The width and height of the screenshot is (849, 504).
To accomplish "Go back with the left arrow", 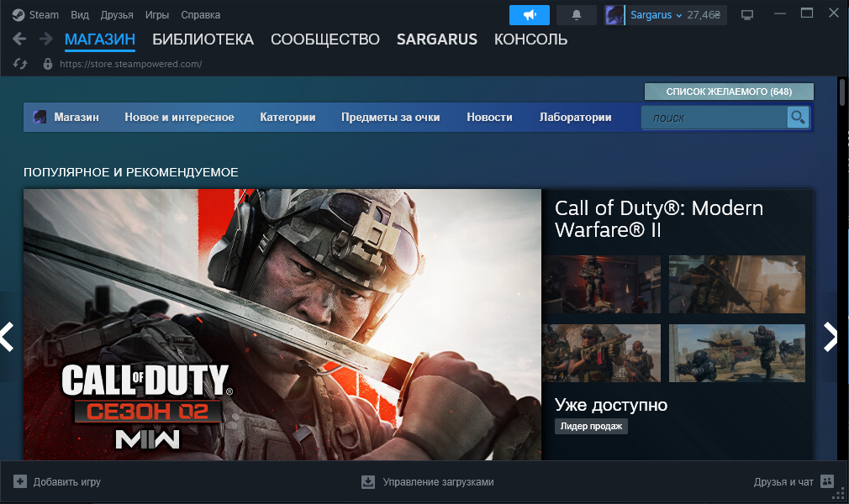I will pyautogui.click(x=19, y=39).
